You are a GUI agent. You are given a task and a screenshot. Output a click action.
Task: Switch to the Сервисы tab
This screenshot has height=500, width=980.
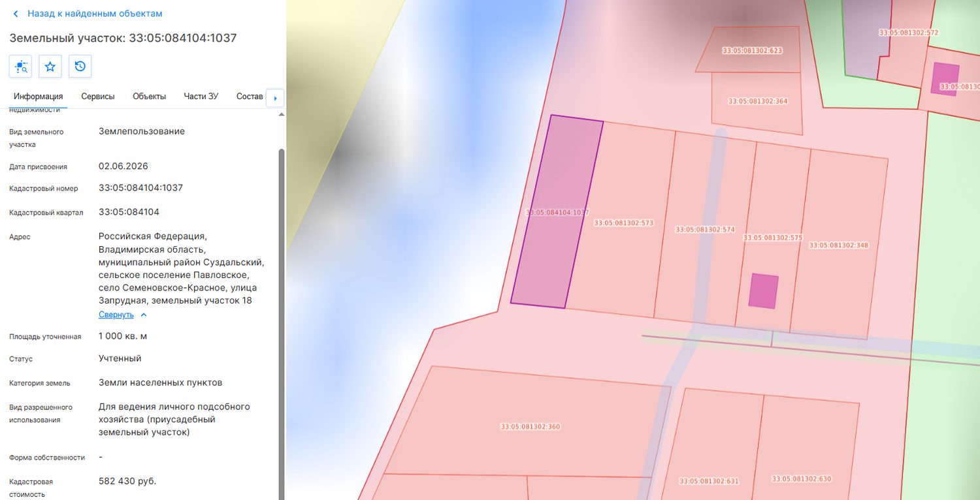coord(98,97)
